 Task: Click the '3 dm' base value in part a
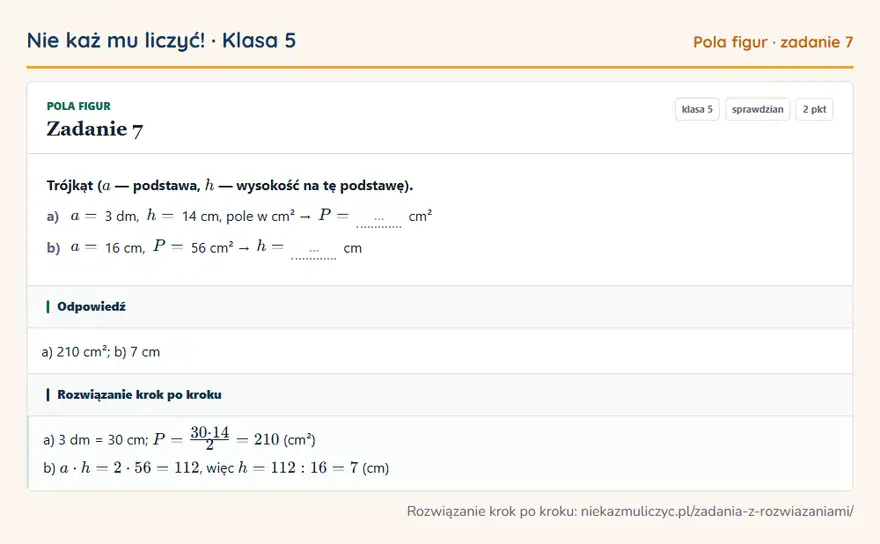[121, 216]
